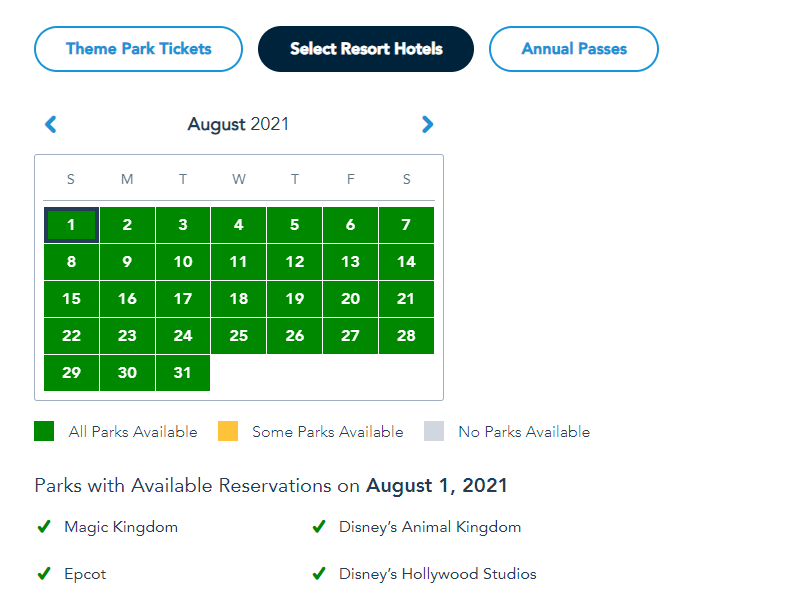Screen dimensions: 803x612
Task: Click the All Parks Available green swatch
Action: pos(44,432)
